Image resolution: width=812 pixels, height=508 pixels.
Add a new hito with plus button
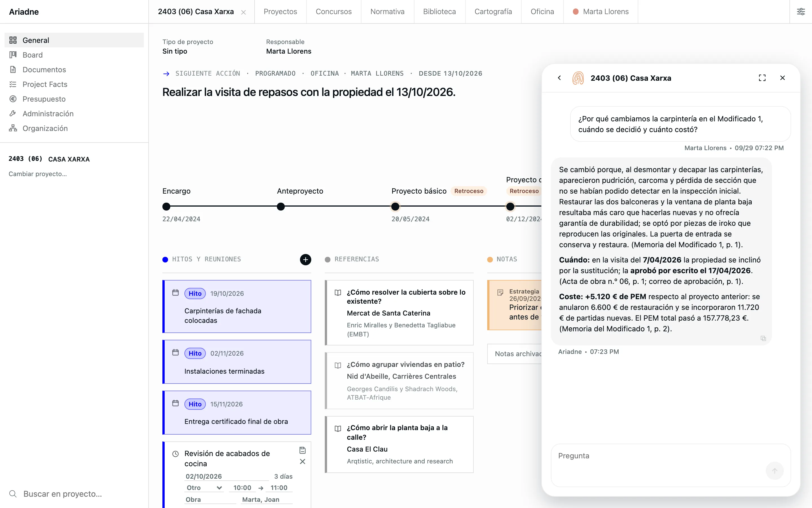pos(305,259)
